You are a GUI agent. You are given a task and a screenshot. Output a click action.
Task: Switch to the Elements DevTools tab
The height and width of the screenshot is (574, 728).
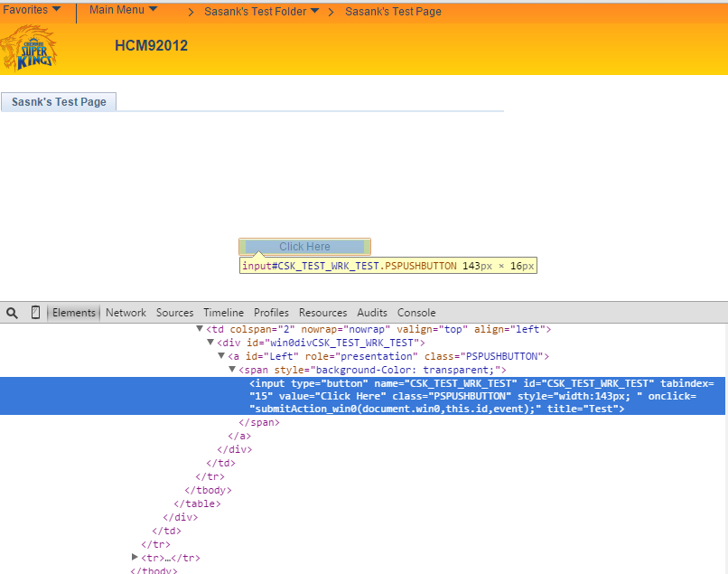[x=74, y=313]
